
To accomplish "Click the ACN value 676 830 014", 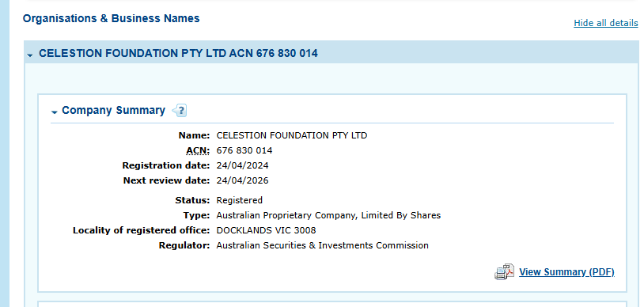I will click(244, 151).
